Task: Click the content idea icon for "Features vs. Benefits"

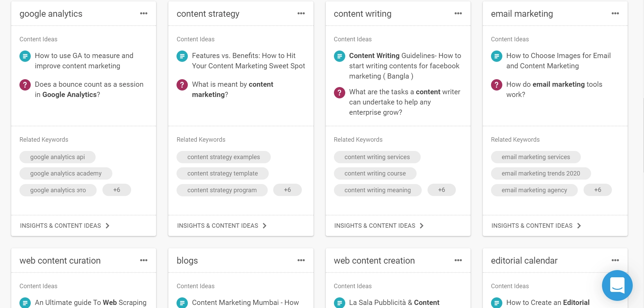Action: pos(182,56)
